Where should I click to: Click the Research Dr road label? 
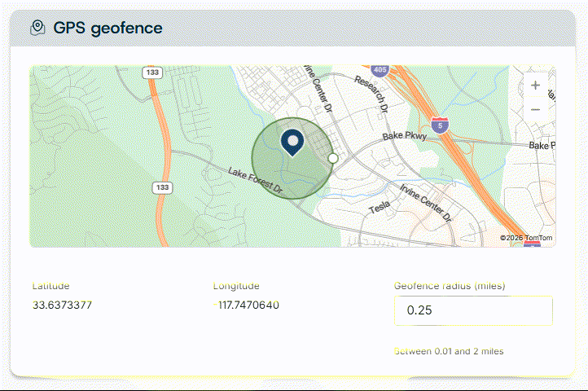tap(371, 94)
